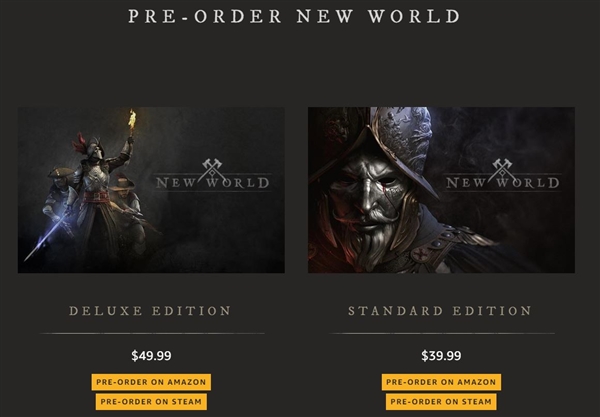Click the divider line under Standard Edition
The height and width of the screenshot is (417, 600).
click(442, 334)
